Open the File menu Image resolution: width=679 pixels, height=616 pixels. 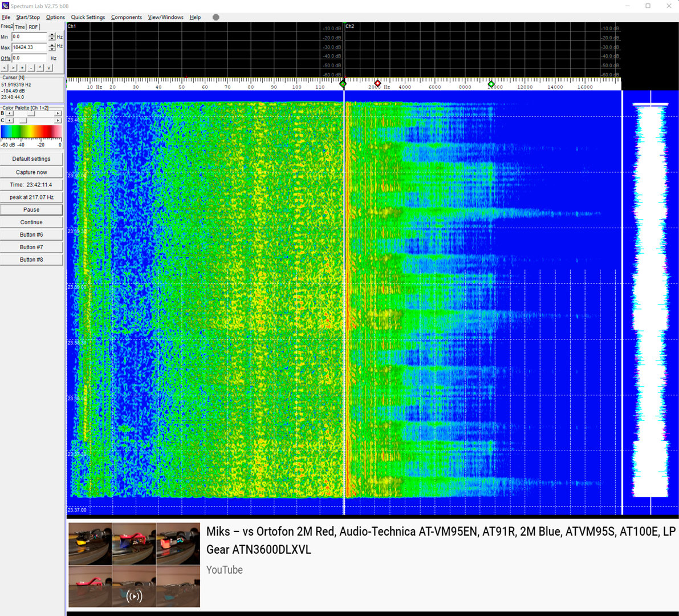[6, 17]
